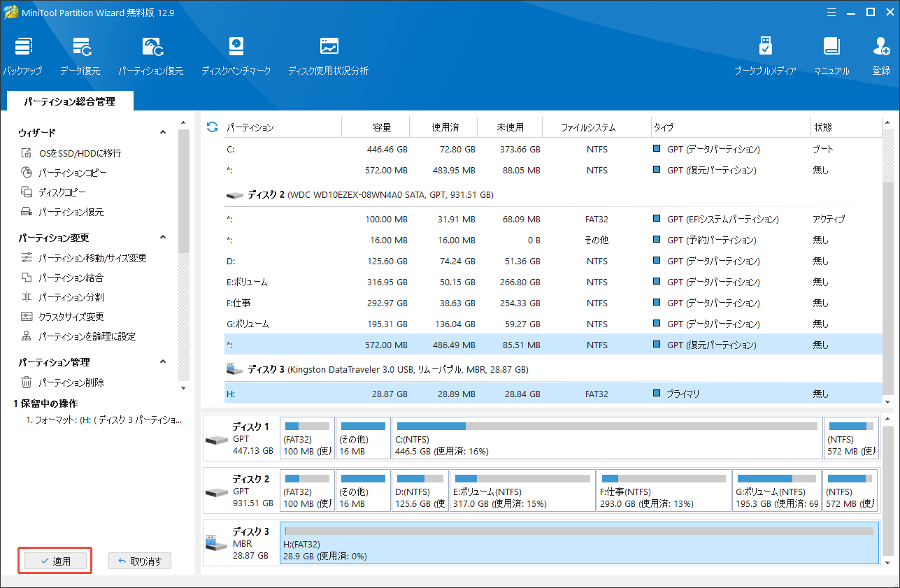Viewport: 900px width, 588px height.
Task: Click partition list scrollbar up arrow
Action: tap(889, 122)
